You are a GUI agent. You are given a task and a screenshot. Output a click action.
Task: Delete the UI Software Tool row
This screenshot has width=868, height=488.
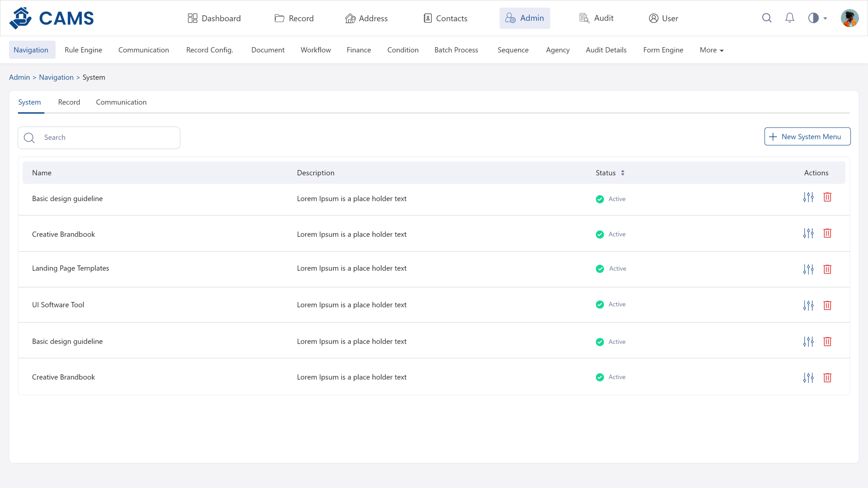[x=827, y=305]
